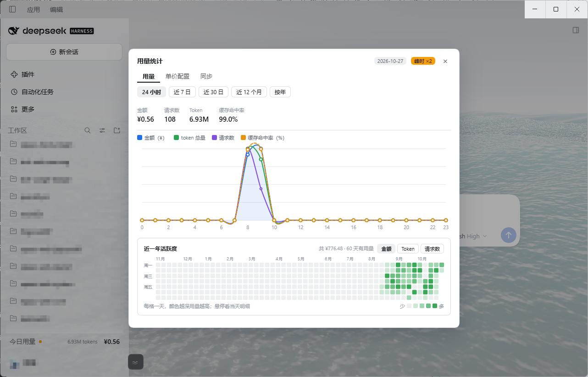Click the wave icon button below the dialog
The width and height of the screenshot is (588, 377).
click(135, 362)
